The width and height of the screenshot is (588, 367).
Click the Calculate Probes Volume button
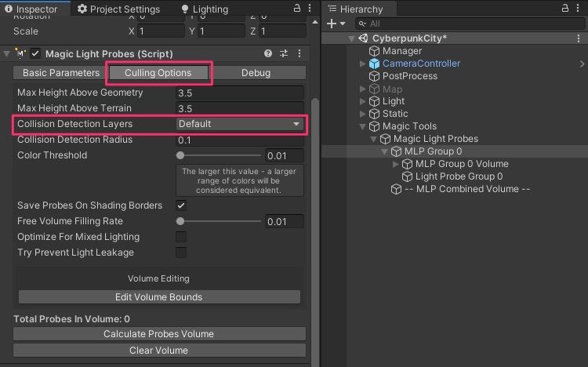(159, 333)
